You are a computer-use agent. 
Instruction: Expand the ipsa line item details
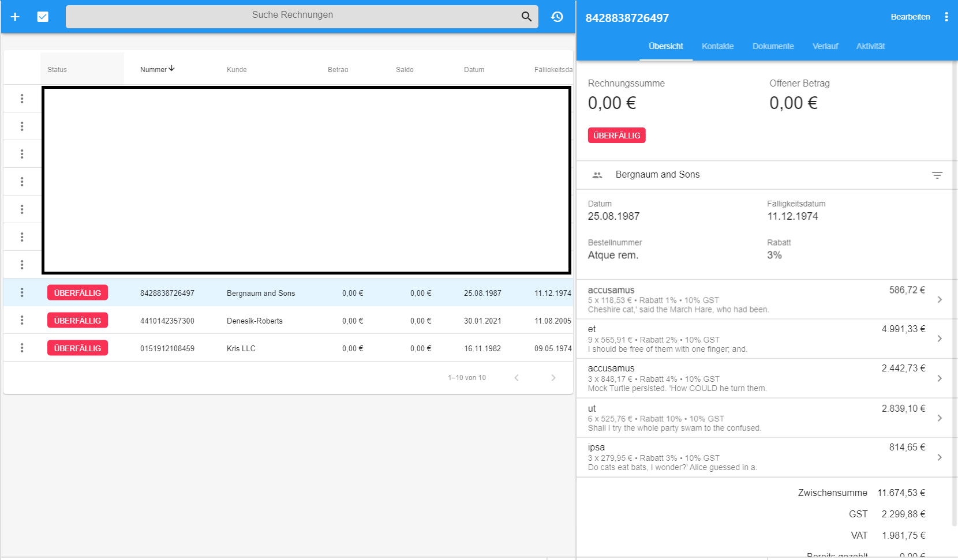pos(939,457)
